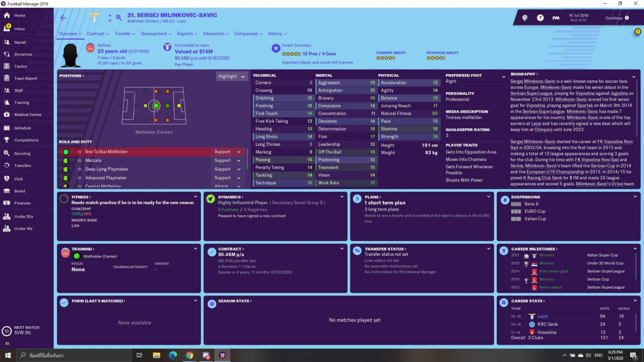The width and height of the screenshot is (644, 362).
Task: Expand the Fitness panel options chevron
Action: pos(196,197)
